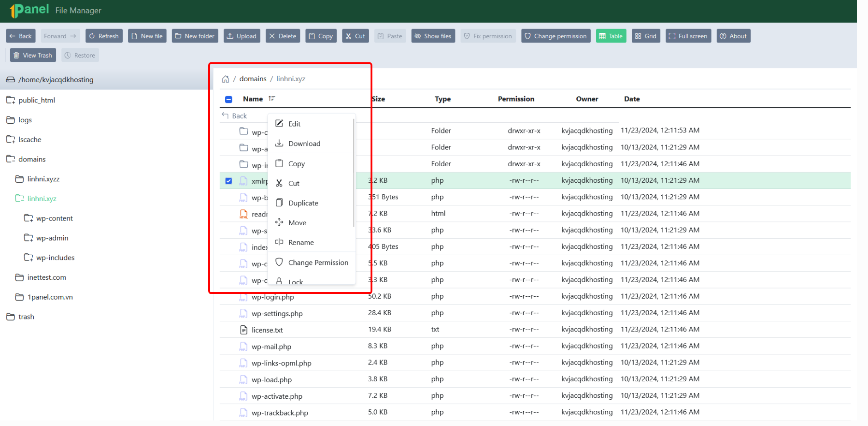Expand wp-includes in the sidebar tree

[x=29, y=258]
